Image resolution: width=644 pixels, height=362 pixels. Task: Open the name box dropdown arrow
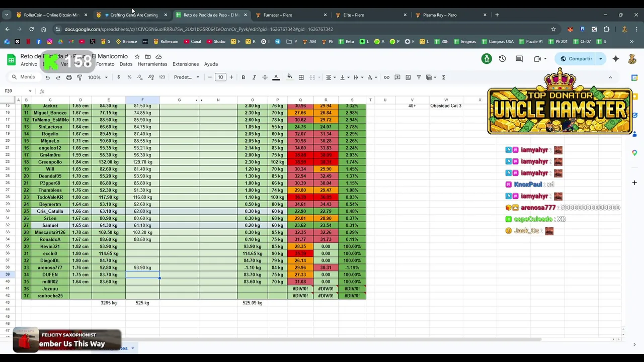(x=30, y=91)
